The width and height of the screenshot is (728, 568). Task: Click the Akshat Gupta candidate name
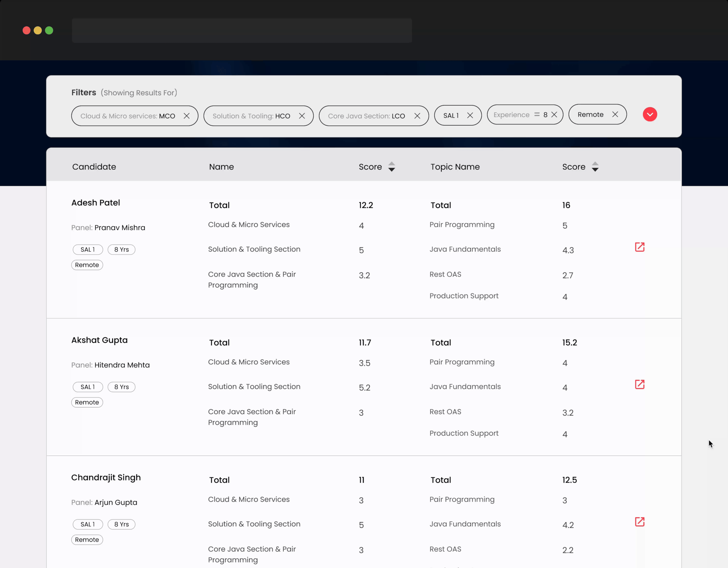[99, 340]
